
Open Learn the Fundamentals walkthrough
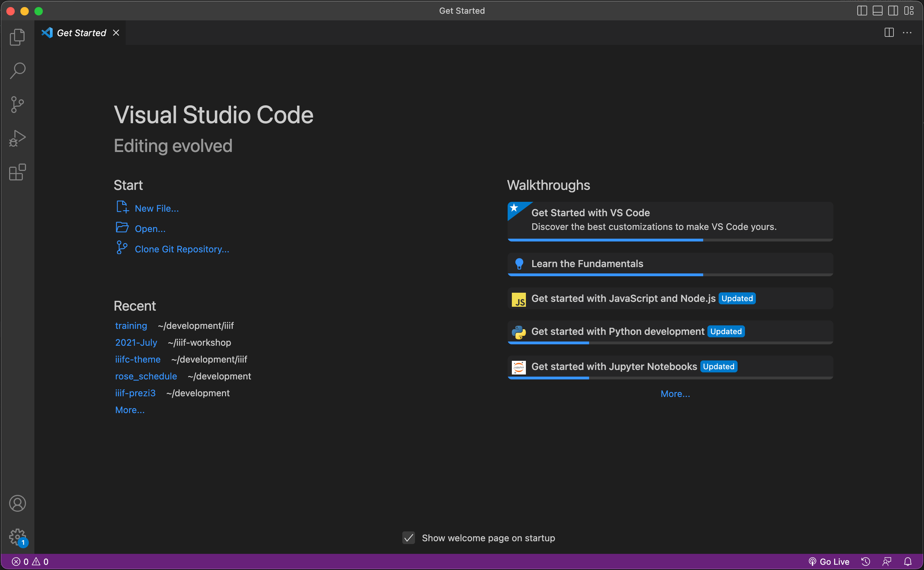[x=670, y=264]
